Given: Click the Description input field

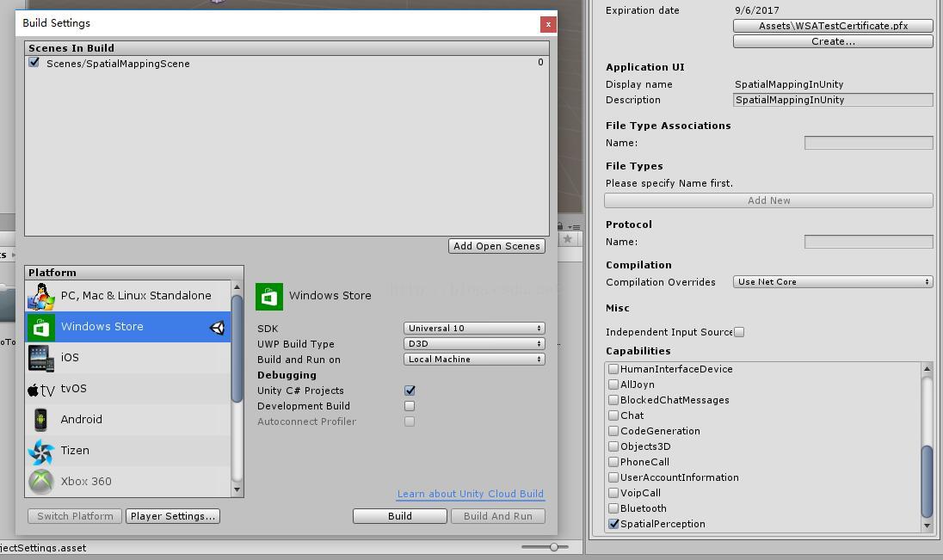Looking at the screenshot, I should click(833, 100).
